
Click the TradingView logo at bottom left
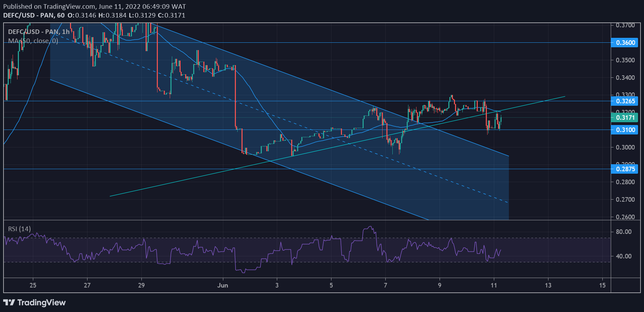tap(34, 303)
